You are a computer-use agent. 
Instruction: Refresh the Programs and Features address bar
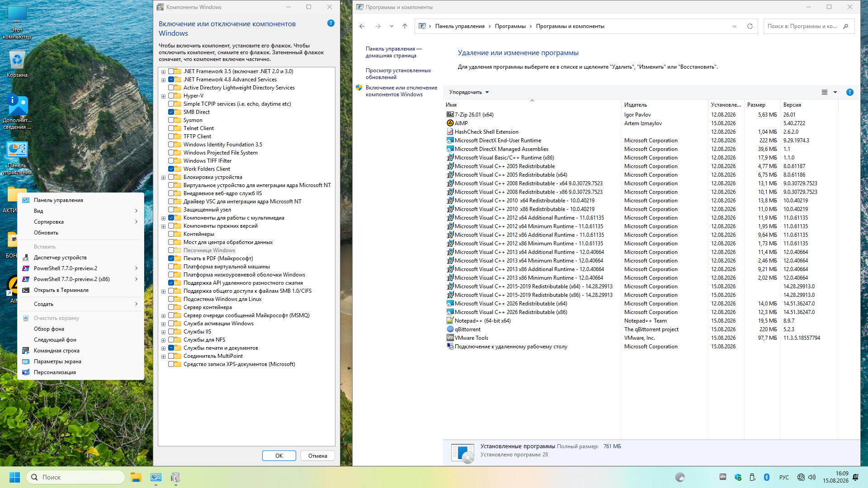tap(750, 26)
